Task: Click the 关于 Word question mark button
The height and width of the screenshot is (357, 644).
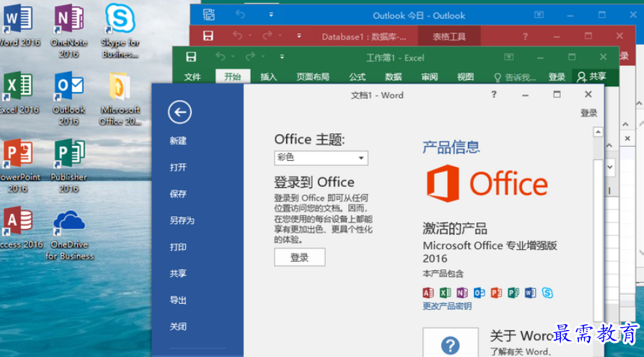Action: pyautogui.click(x=451, y=343)
